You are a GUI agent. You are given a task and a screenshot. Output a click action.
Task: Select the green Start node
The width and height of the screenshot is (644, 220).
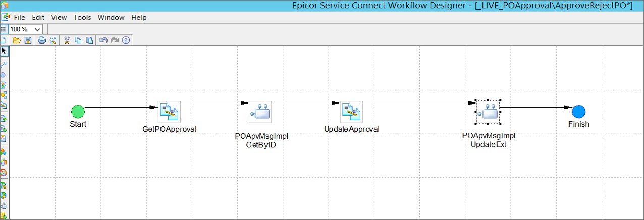[78, 112]
